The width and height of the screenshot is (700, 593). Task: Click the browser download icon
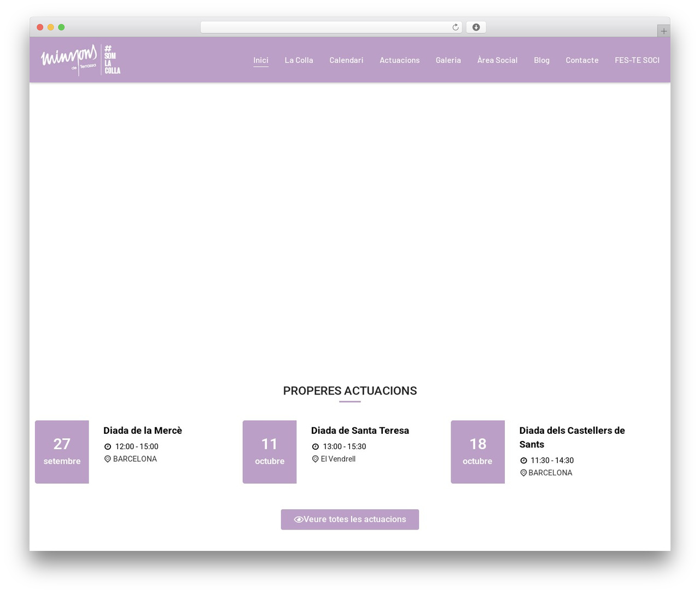(x=476, y=27)
